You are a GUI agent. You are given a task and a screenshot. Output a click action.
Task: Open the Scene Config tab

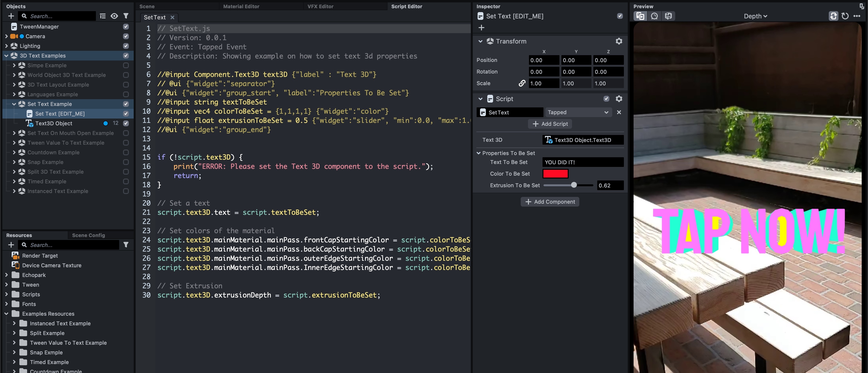(x=88, y=235)
